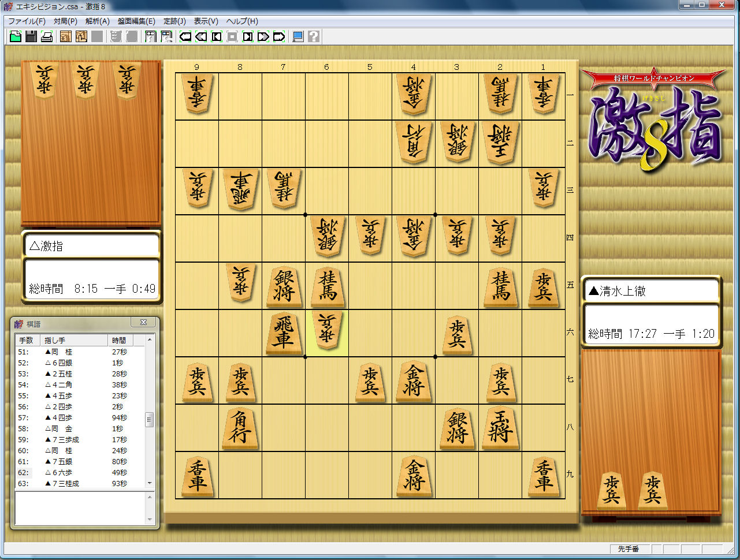Click the fast-rewind double-arrow toolbar icon
The width and height of the screenshot is (740, 560).
pyautogui.click(x=201, y=37)
